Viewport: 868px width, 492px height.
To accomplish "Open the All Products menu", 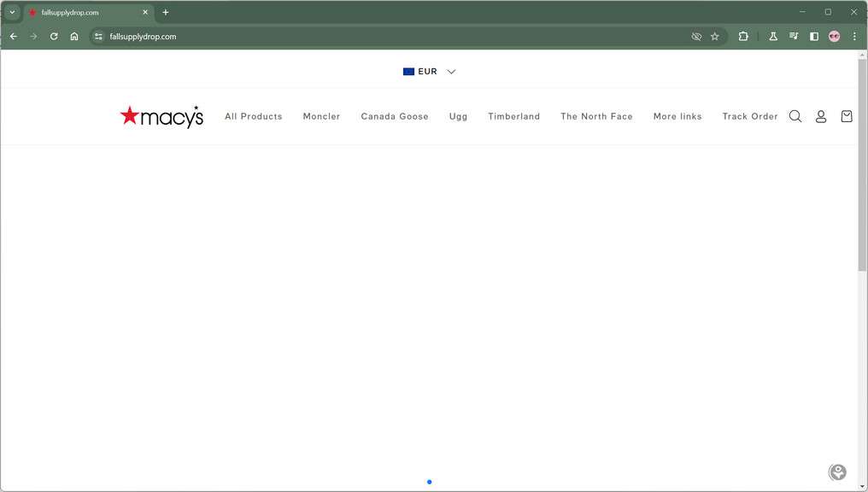I will click(x=254, y=116).
